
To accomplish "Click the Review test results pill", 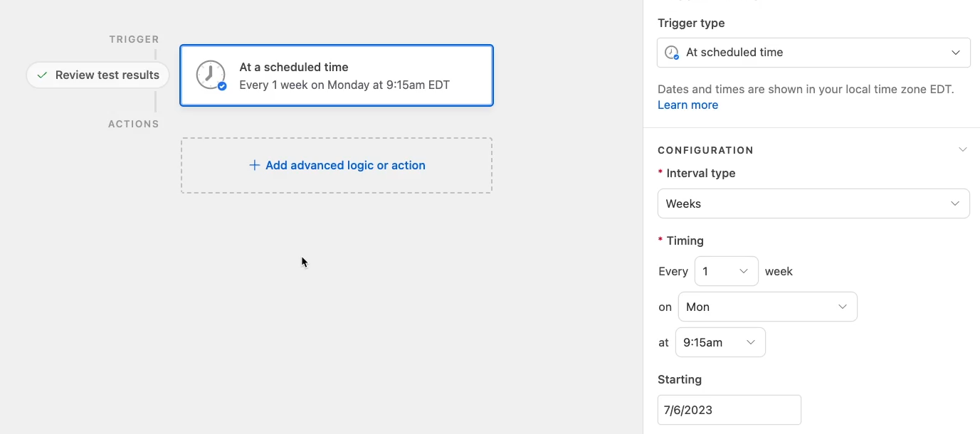I will click(98, 75).
